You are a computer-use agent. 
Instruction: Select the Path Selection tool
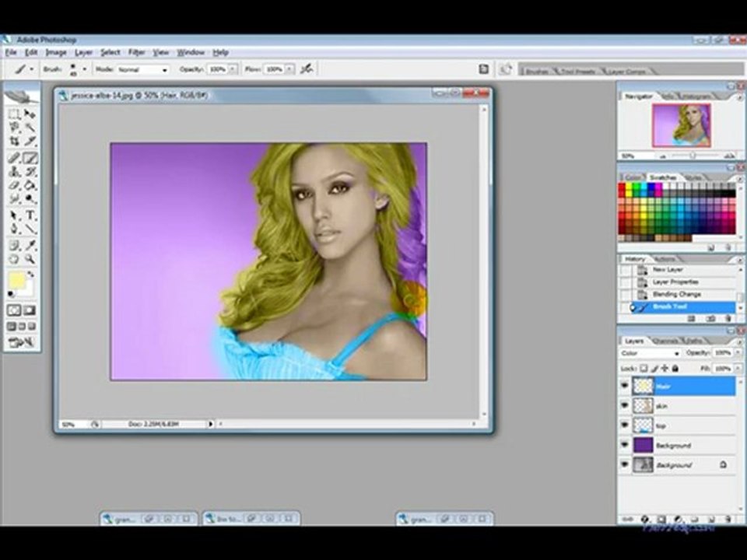pyautogui.click(x=14, y=215)
